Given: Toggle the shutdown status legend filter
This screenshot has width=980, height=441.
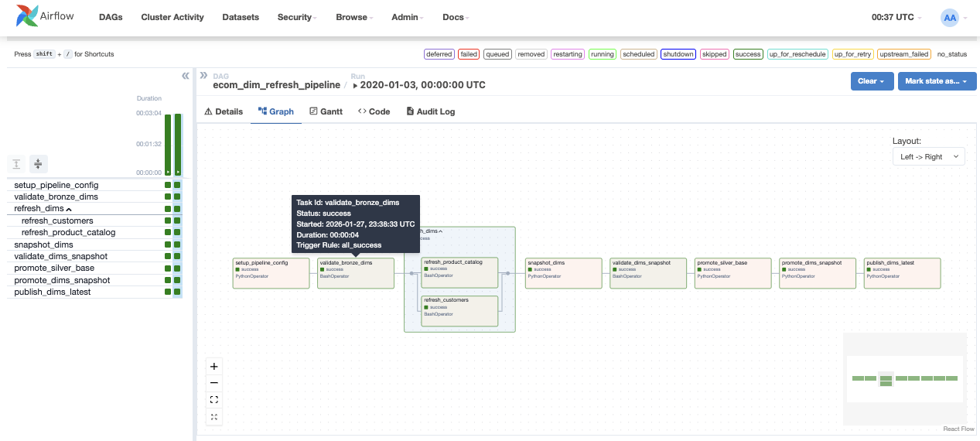Looking at the screenshot, I should (x=678, y=54).
